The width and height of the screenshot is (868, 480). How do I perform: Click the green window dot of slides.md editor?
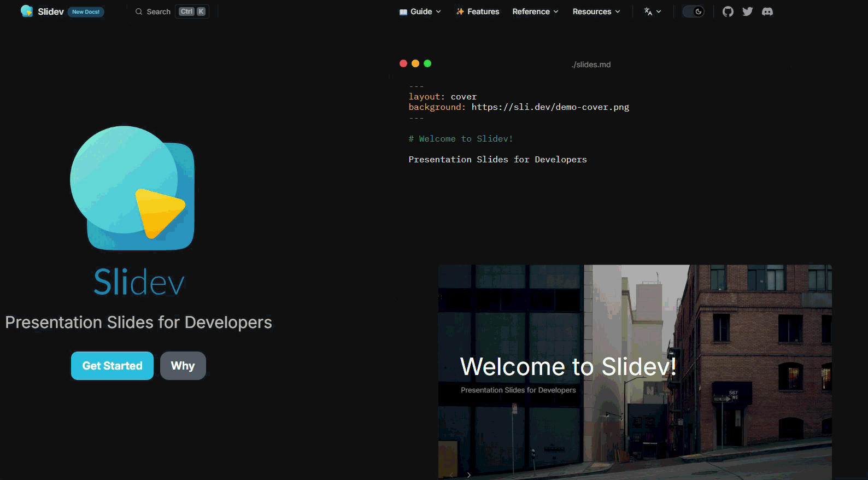pyautogui.click(x=427, y=63)
